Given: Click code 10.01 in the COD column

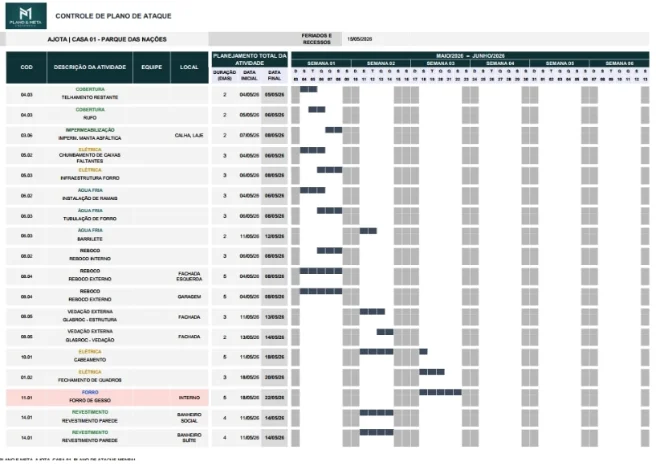Looking at the screenshot, I should [26, 357].
